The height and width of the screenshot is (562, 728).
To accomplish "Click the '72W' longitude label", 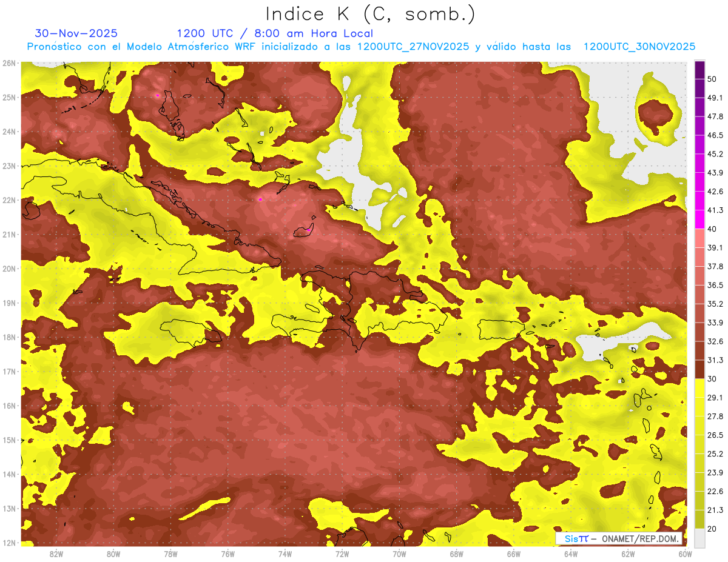I will pos(342,554).
